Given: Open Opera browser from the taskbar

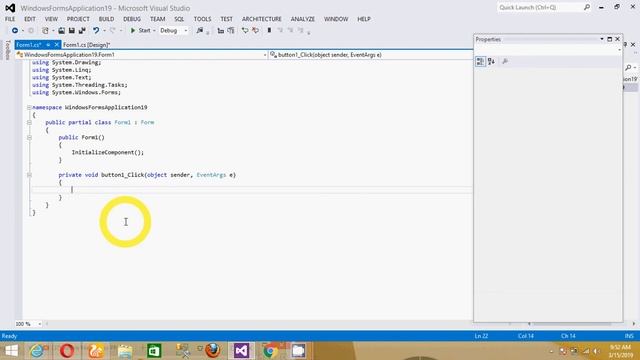Looking at the screenshot, I should pos(67,351).
